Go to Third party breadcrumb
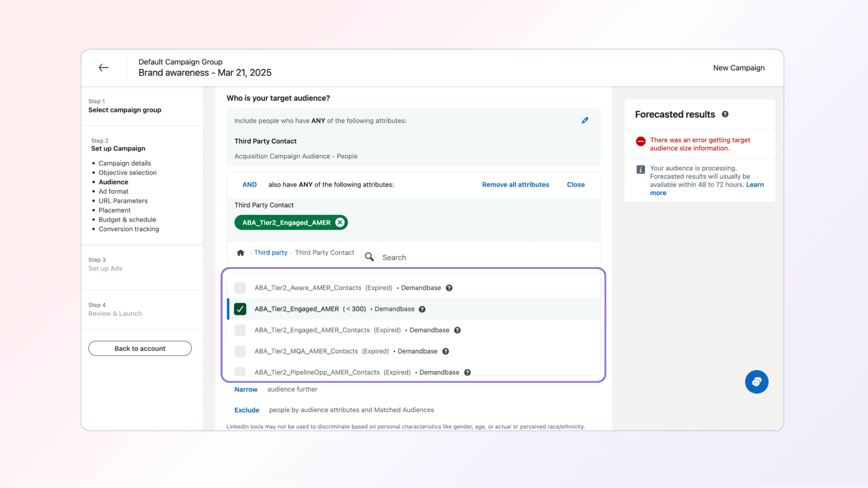 tap(271, 252)
